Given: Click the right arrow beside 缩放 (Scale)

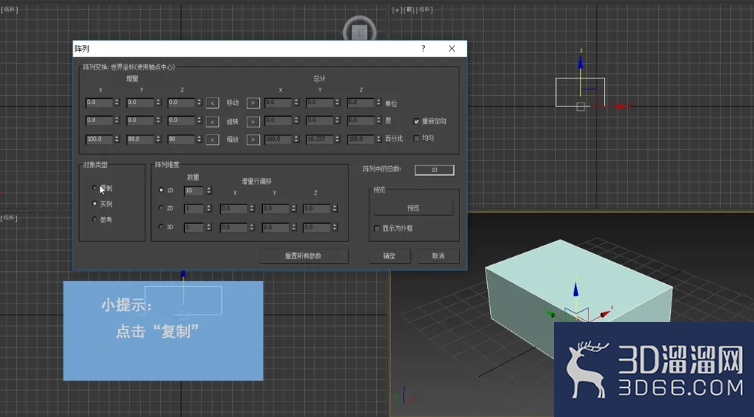Looking at the screenshot, I should click(x=253, y=139).
